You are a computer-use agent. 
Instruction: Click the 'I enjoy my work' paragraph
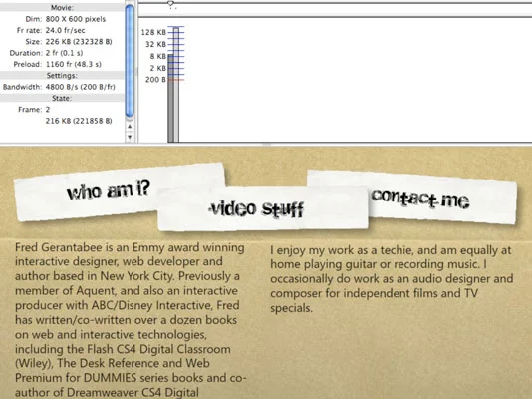coord(392,279)
